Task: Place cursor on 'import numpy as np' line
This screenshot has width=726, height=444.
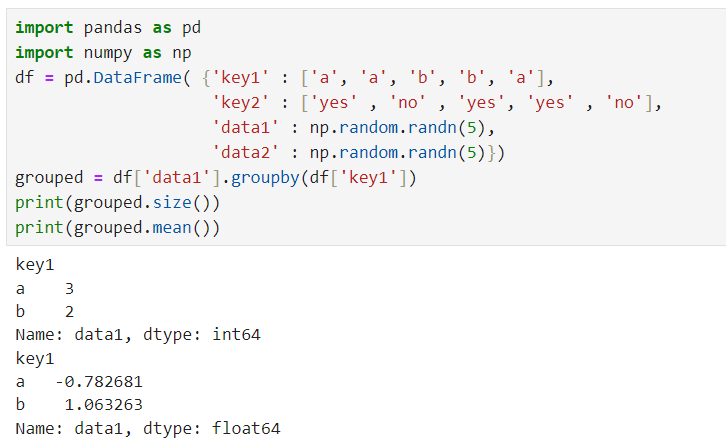Action: [103, 53]
